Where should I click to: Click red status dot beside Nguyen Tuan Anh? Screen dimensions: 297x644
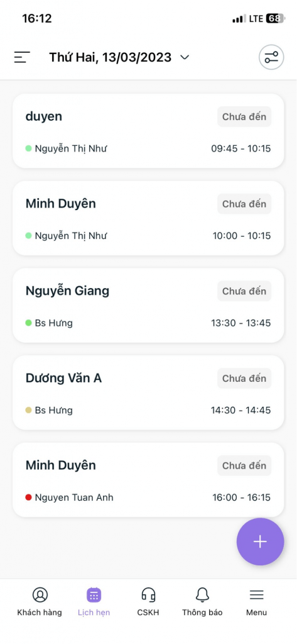(28, 497)
